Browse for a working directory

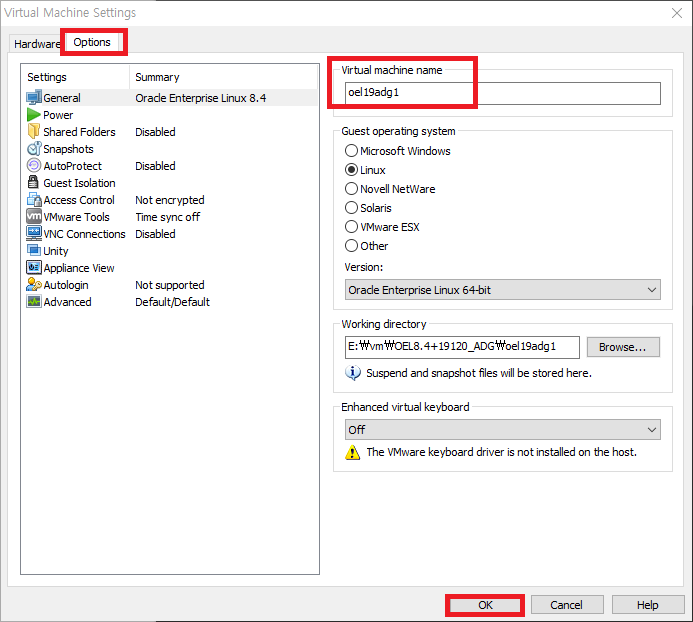[623, 347]
